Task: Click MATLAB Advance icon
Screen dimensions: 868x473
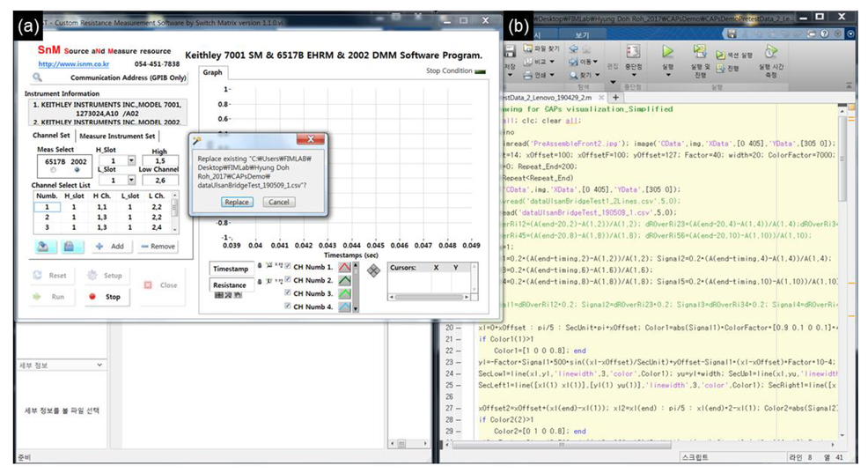Action: pos(720,69)
